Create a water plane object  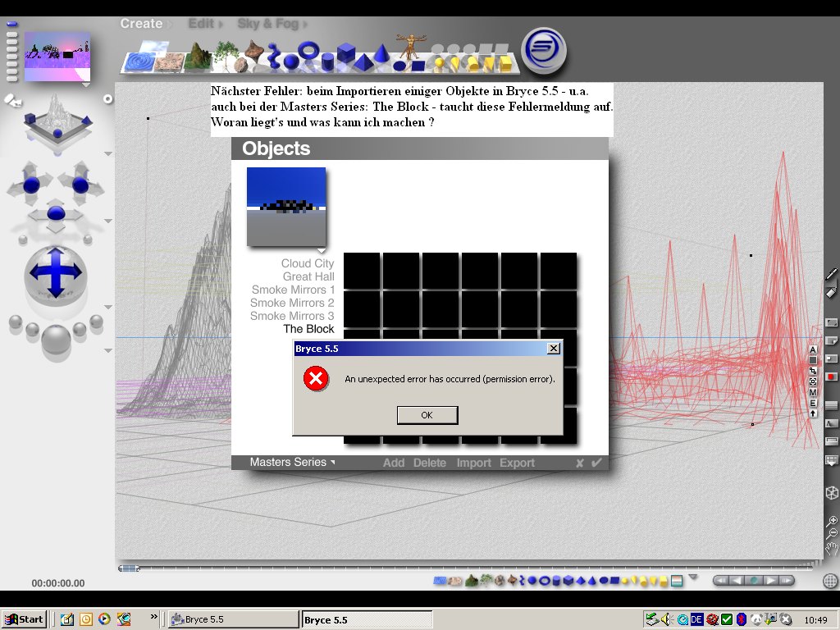click(138, 62)
